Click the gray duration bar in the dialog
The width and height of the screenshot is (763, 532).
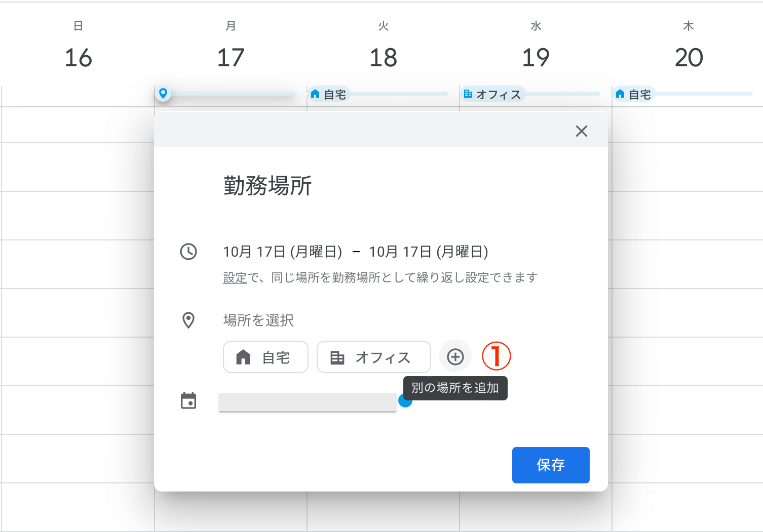coord(307,401)
